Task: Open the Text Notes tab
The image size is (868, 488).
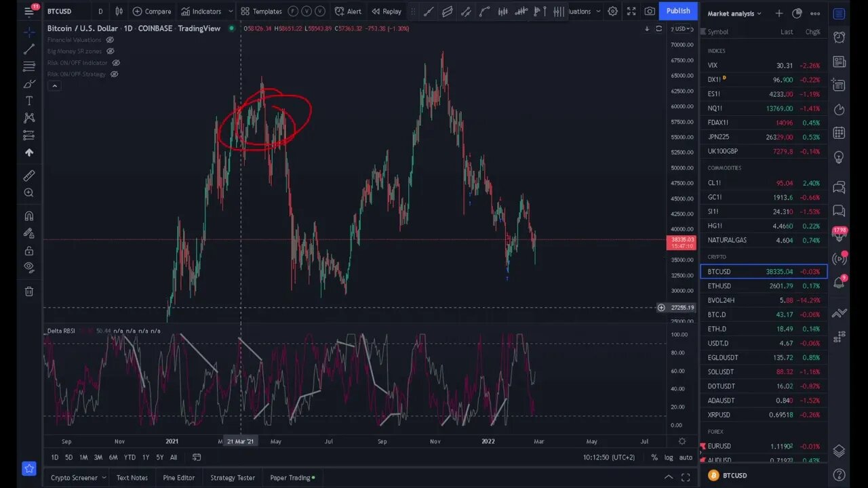Action: (132, 478)
